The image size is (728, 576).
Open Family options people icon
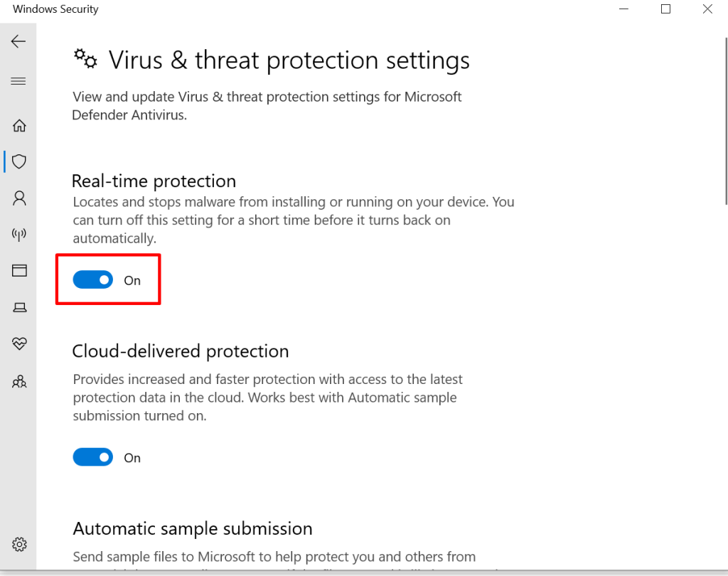[x=19, y=382]
